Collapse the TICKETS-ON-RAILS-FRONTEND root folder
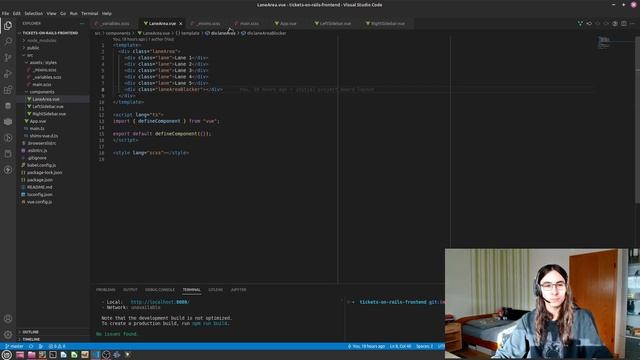The image size is (640, 360). [50, 33]
